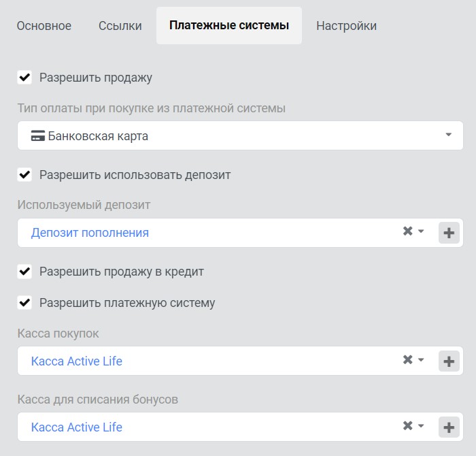The width and height of the screenshot is (476, 456).
Task: Open the Банковская карта payment type dropdown
Action: point(240,135)
